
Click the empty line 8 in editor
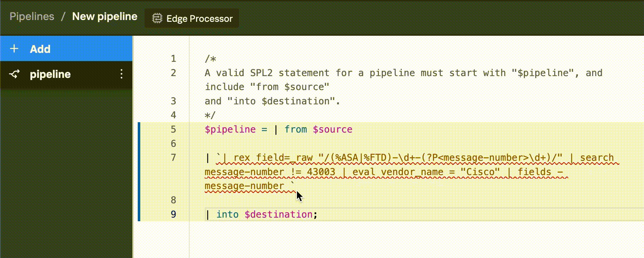point(322,200)
